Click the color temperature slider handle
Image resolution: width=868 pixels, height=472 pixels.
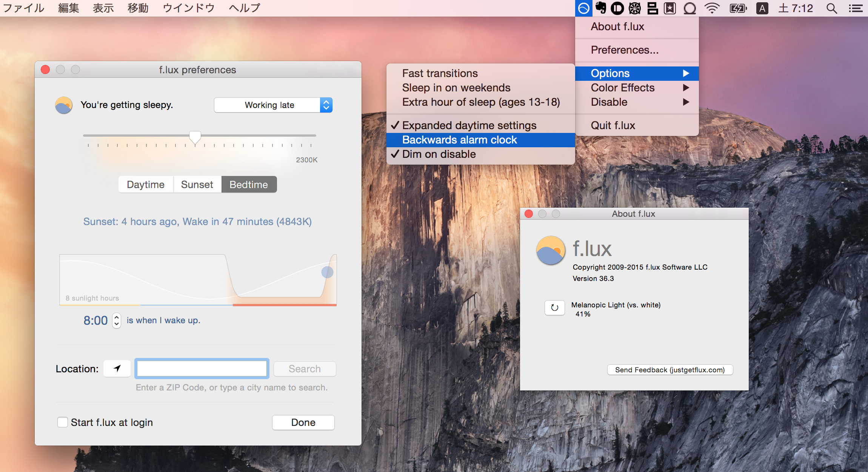point(195,137)
